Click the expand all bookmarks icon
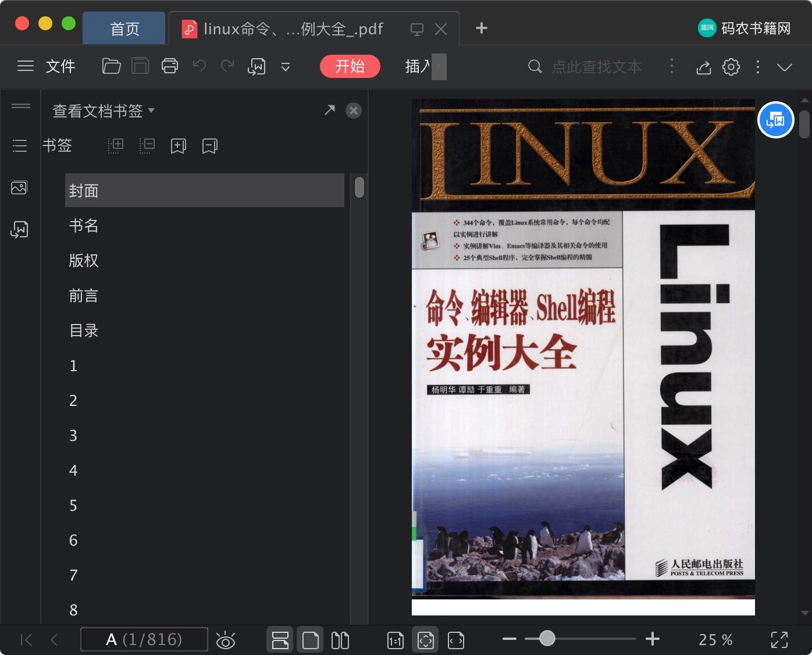 (116, 145)
